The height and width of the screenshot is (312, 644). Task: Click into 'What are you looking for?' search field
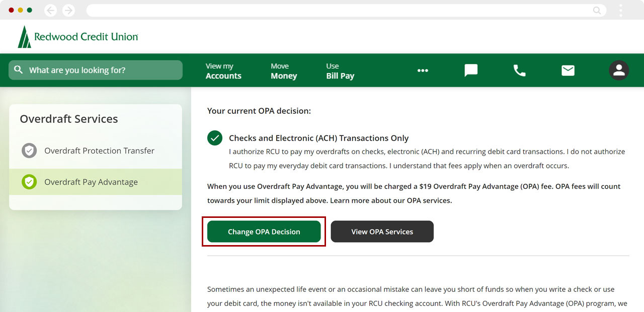tap(96, 70)
